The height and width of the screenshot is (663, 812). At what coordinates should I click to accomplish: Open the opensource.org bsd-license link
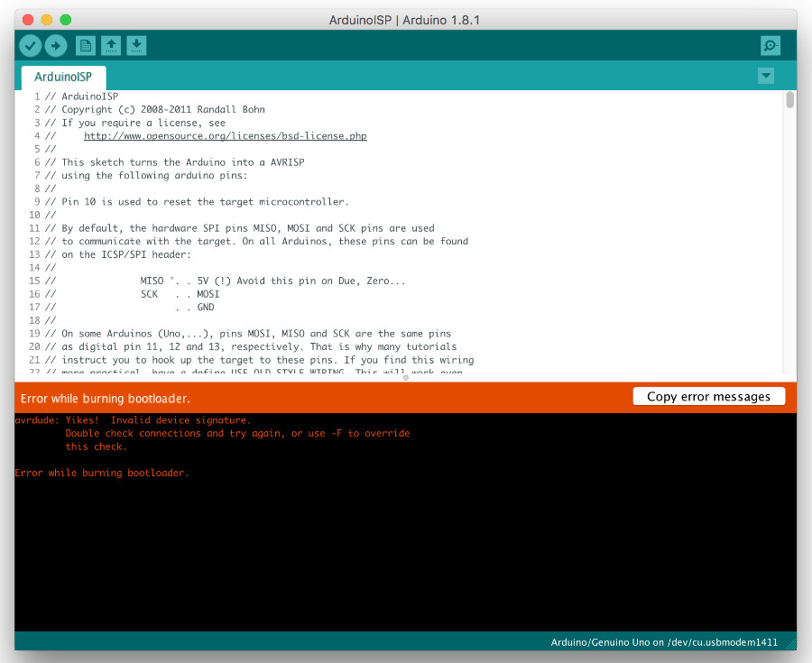(226, 136)
